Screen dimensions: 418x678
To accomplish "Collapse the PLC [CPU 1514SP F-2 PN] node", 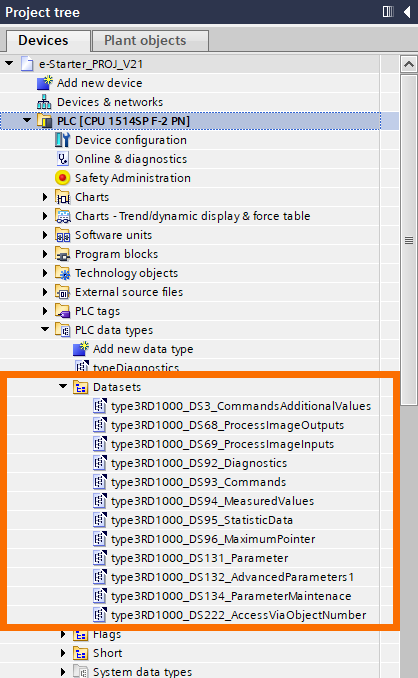I will [x=27, y=121].
